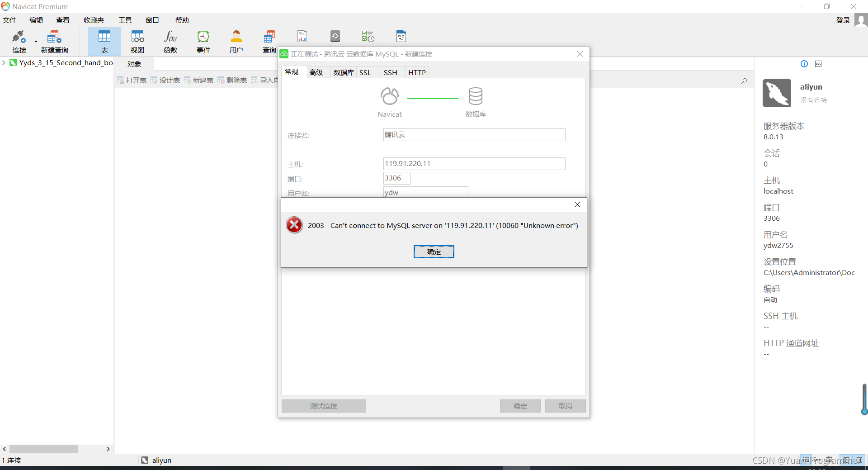Click the 用户名 field showing ydw

[425, 192]
